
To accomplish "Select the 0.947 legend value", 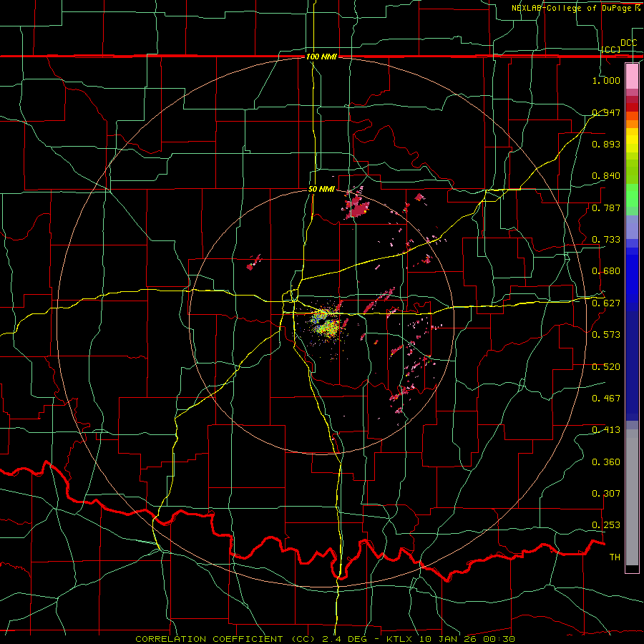I will [606, 112].
